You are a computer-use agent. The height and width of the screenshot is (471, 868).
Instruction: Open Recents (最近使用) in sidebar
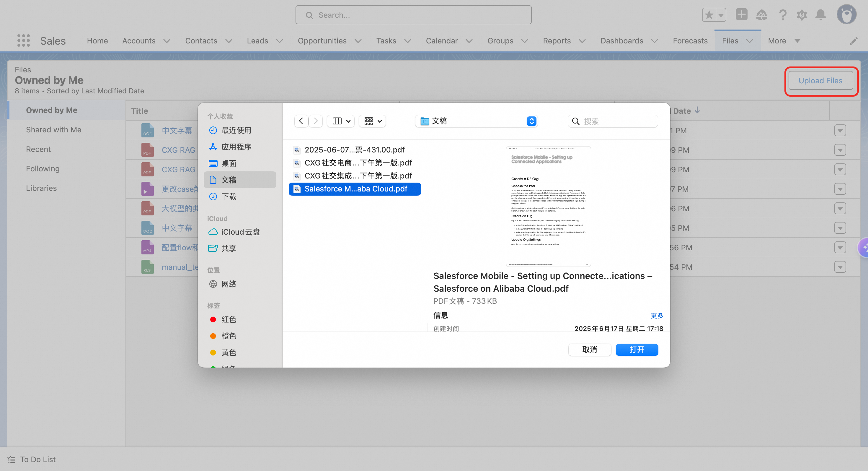240,130
